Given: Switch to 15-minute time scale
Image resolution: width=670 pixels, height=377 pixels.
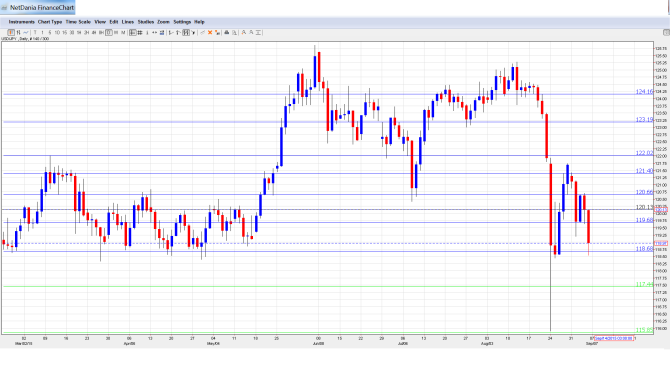Looking at the screenshot, I should click(x=65, y=32).
